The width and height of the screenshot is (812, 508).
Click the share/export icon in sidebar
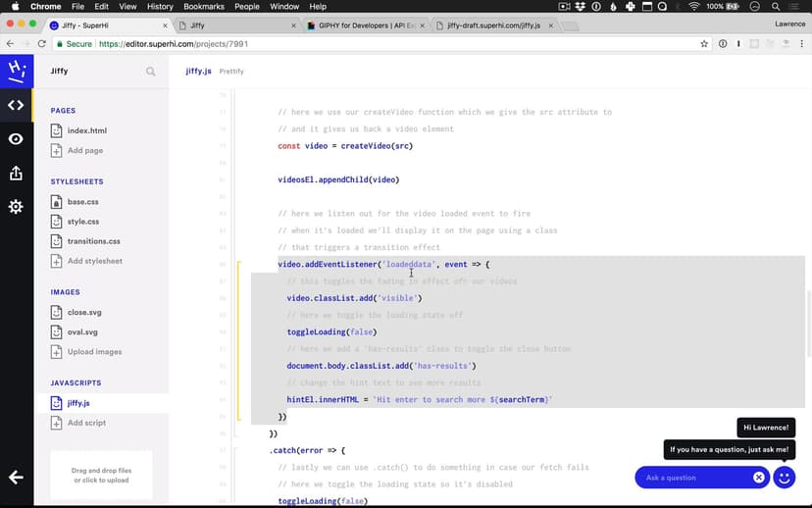coord(16,173)
